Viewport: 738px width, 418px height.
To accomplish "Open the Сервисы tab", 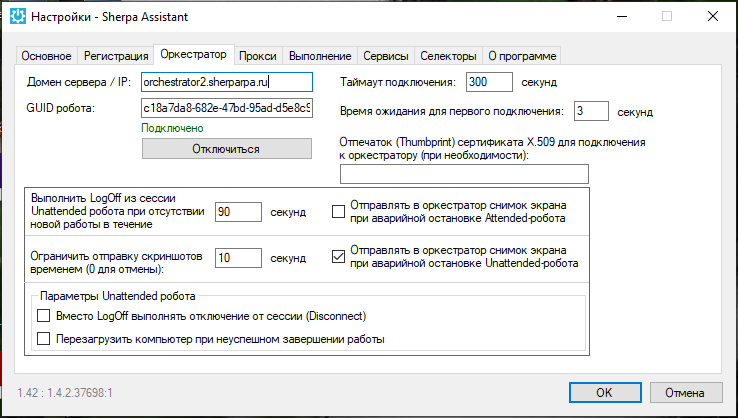I will coord(387,56).
